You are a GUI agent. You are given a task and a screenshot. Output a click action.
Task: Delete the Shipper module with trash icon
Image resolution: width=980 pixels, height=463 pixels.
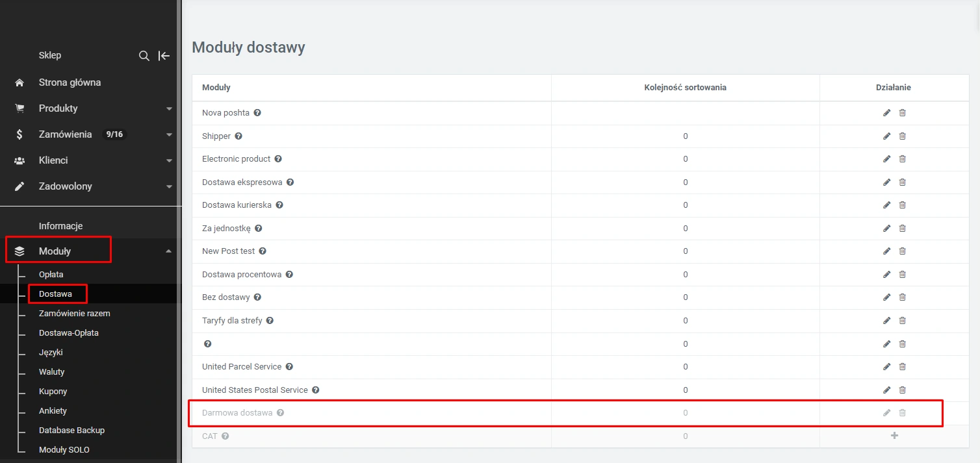[x=902, y=136]
